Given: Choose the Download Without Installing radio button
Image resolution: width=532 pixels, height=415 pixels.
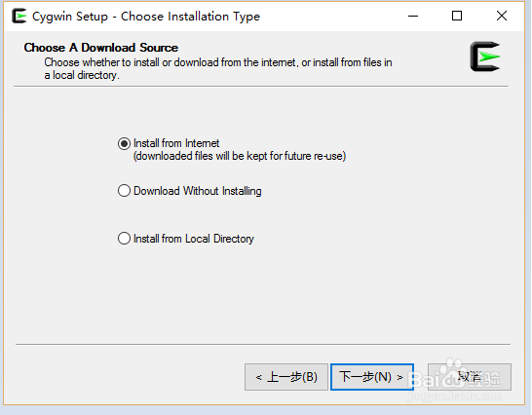Looking at the screenshot, I should 124,191.
